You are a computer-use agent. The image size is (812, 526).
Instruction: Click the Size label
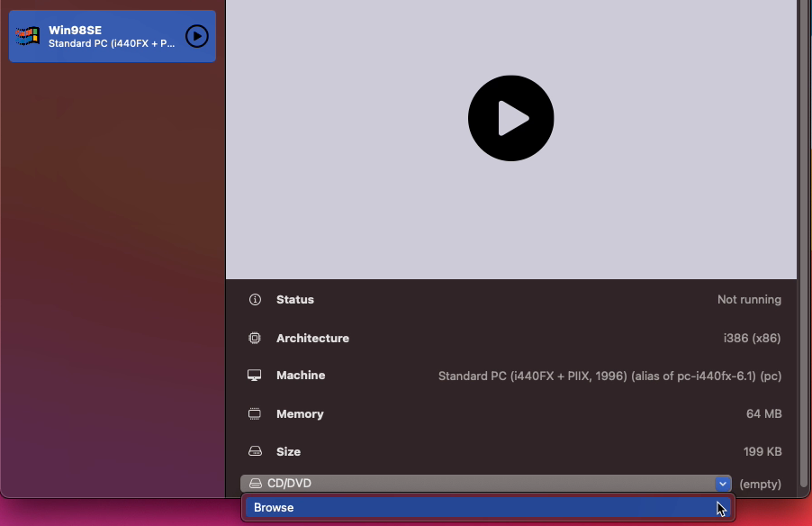tap(288, 451)
